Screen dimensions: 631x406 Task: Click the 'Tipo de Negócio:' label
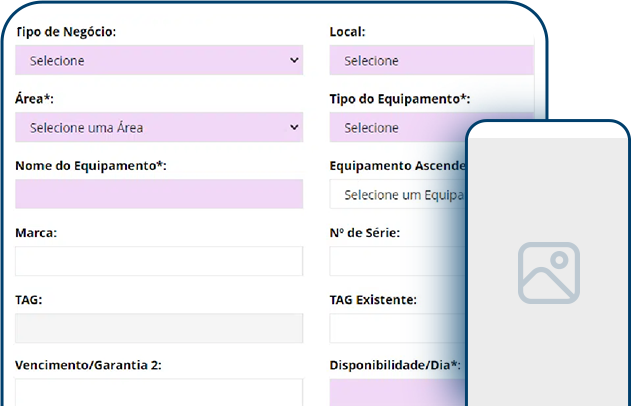(x=66, y=32)
